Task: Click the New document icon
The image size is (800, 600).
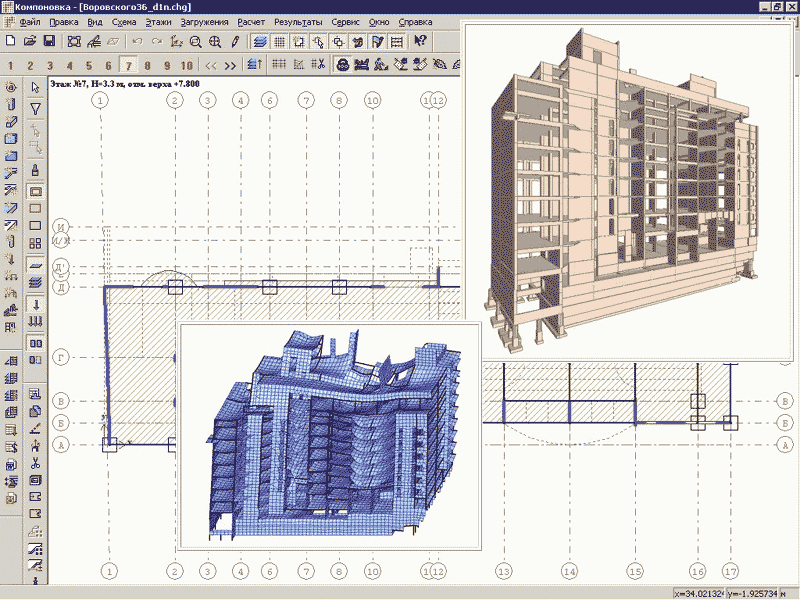Action: (11, 42)
